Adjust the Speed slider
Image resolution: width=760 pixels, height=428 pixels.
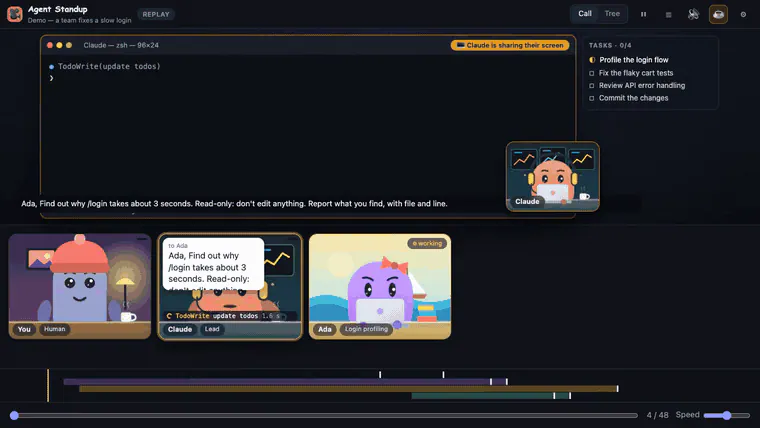pyautogui.click(x=727, y=415)
